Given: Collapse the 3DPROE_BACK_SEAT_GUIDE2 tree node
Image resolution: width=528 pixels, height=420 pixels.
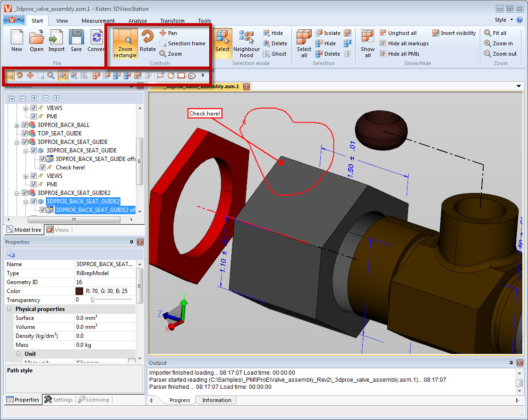Looking at the screenshot, I should click(17, 193).
